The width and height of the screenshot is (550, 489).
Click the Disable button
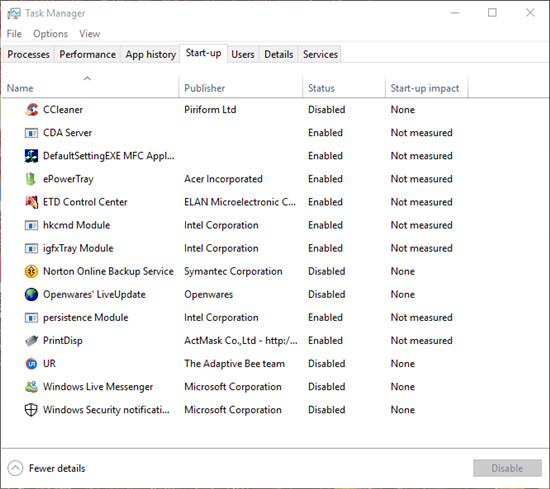point(507,468)
